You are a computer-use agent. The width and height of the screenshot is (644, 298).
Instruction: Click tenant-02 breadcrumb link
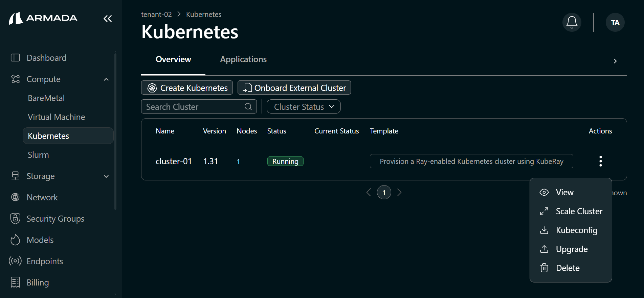(x=156, y=15)
